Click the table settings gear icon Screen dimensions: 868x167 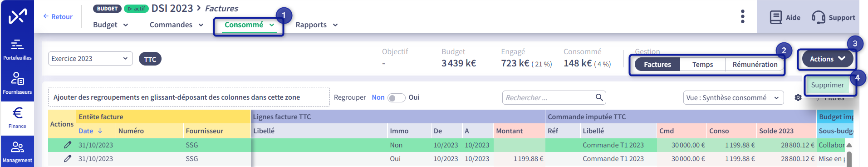click(x=798, y=97)
